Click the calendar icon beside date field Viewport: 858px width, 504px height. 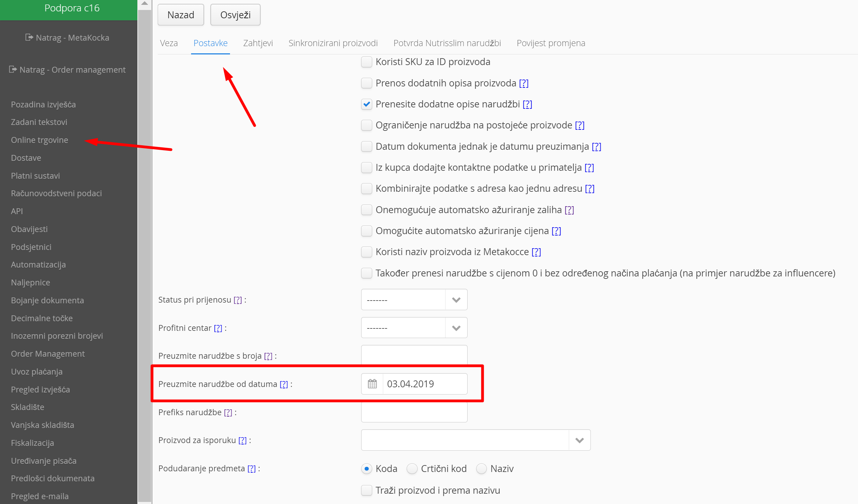pyautogui.click(x=372, y=384)
